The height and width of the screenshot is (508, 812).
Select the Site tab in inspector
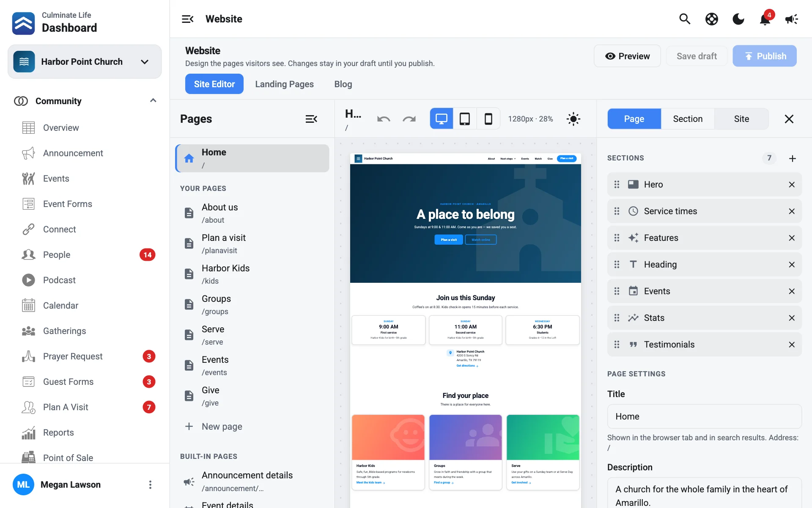coord(741,119)
